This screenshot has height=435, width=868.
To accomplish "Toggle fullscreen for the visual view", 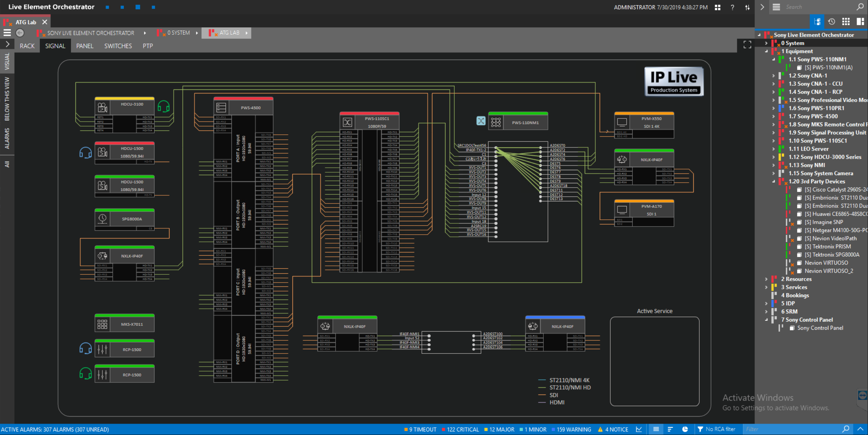I will click(x=747, y=44).
